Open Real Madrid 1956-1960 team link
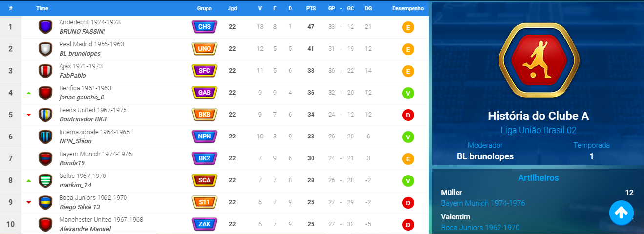 [x=92, y=44]
